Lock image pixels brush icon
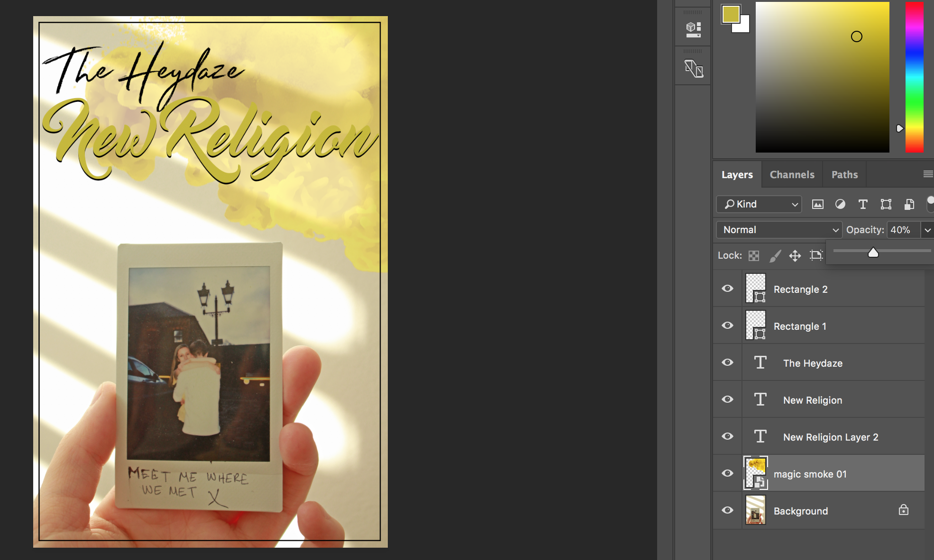Screen dimensions: 934x560 click(775, 256)
